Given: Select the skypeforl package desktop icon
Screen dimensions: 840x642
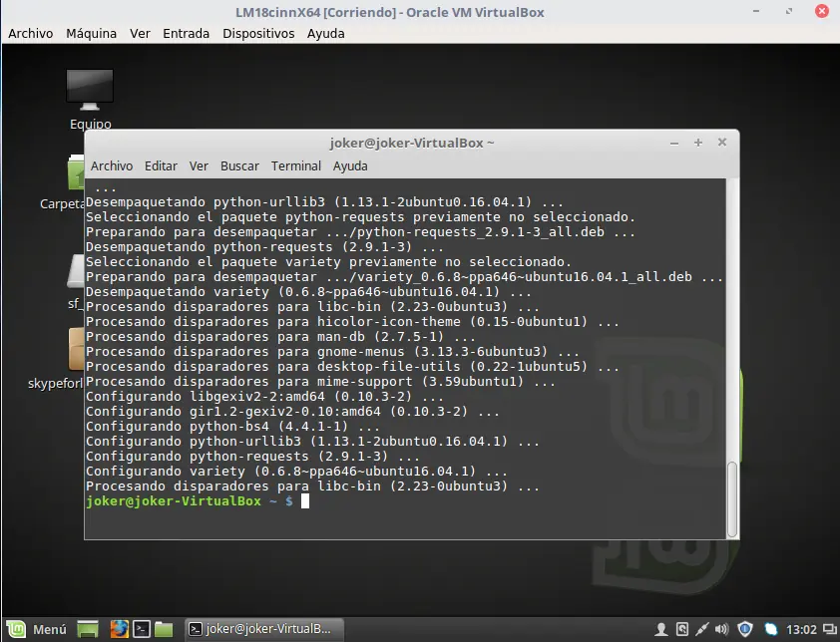Looking at the screenshot, I should pos(76,349).
